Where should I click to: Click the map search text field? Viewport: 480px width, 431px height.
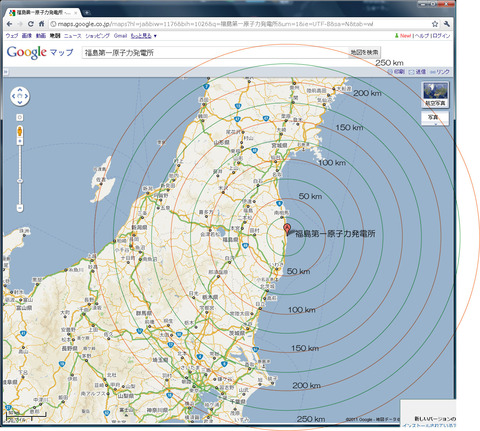(215, 53)
